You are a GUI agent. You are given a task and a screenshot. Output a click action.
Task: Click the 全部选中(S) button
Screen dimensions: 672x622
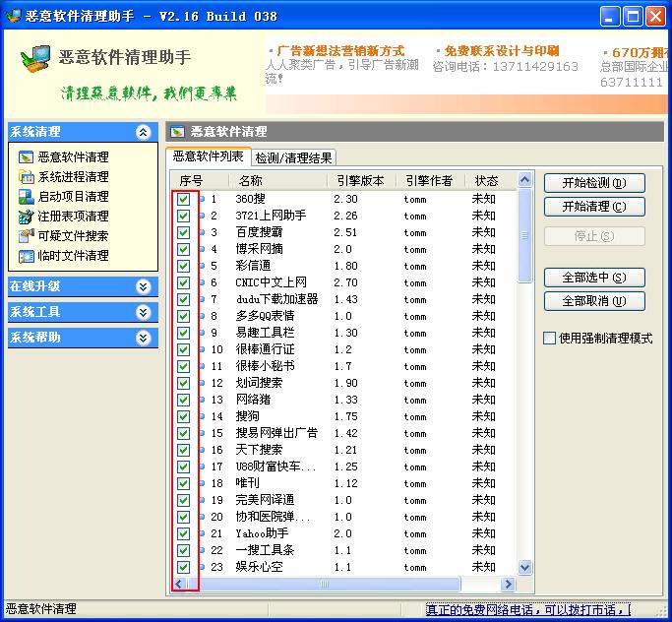[x=594, y=278]
